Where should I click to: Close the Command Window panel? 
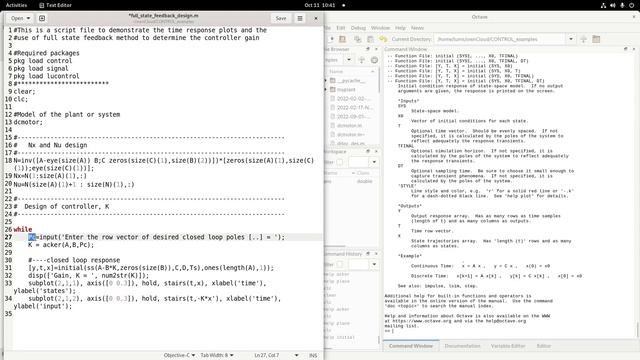(x=634, y=49)
